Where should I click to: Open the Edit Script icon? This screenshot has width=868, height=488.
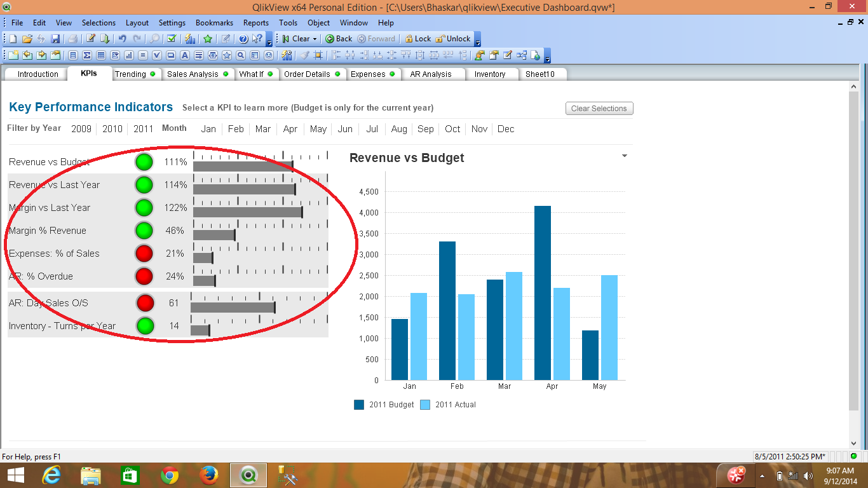point(90,38)
